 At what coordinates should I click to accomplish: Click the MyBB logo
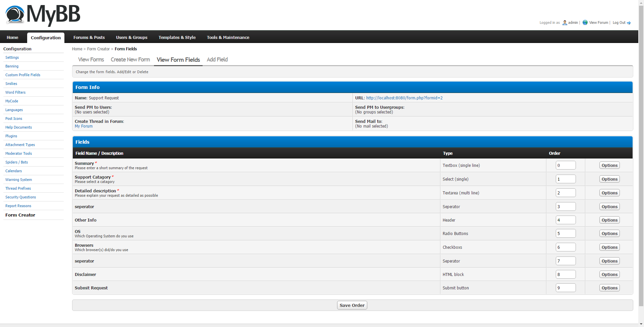pos(43,15)
